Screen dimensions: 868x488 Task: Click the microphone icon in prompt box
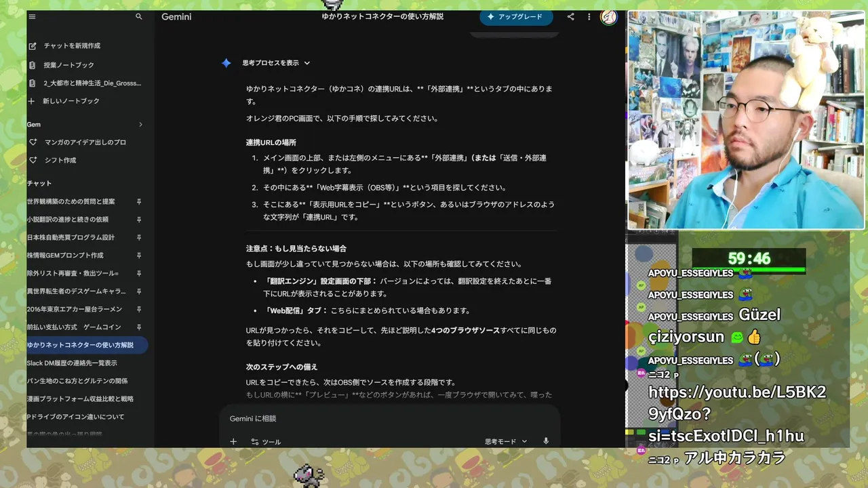pos(546,441)
